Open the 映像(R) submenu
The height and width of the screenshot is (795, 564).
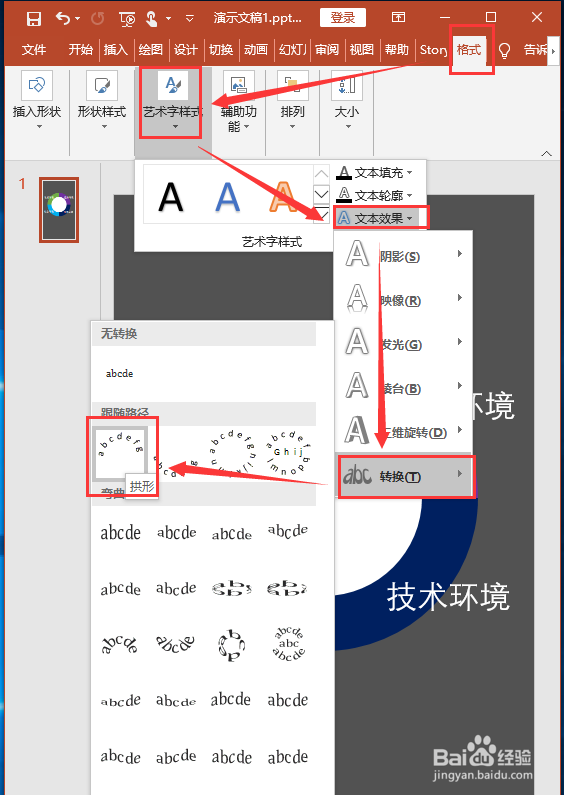404,299
